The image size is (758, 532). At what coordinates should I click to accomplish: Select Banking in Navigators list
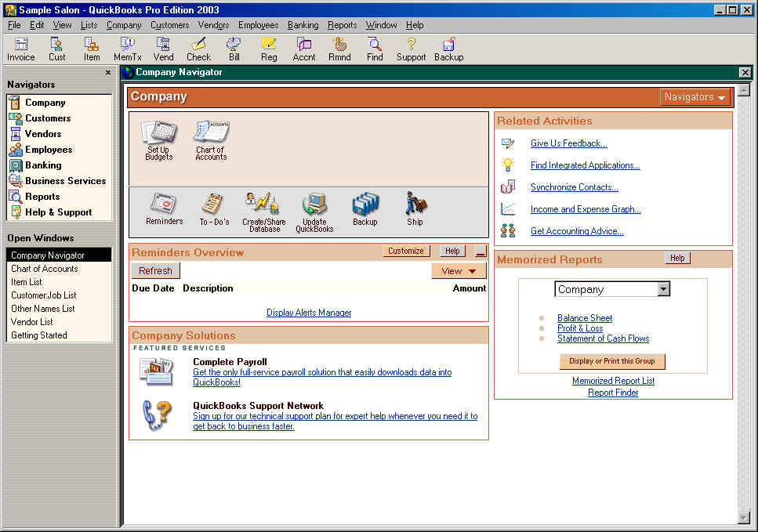[x=43, y=165]
